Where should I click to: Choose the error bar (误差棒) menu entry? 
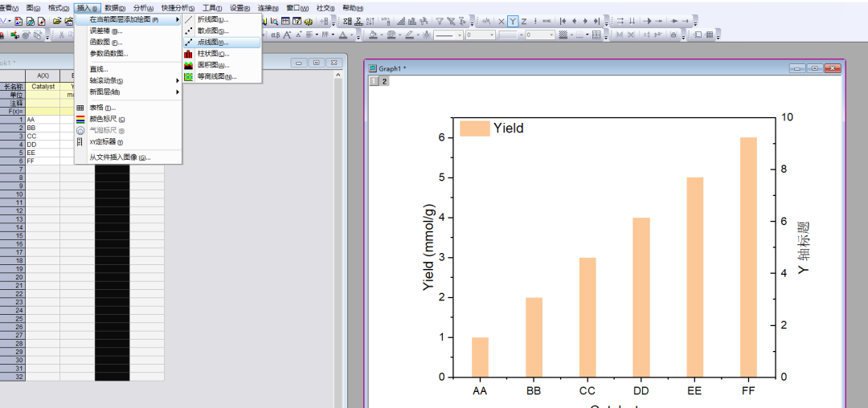pyautogui.click(x=105, y=31)
